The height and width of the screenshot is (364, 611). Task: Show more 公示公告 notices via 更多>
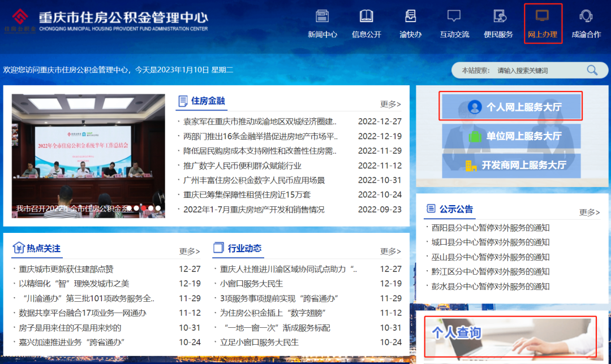[x=589, y=212]
